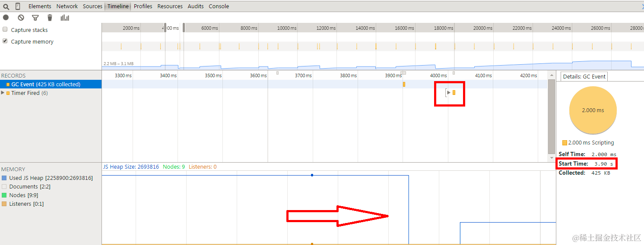644x245 pixels.
Task: Click 2.2 MB – 3.1 MB memory label
Action: 118,64
